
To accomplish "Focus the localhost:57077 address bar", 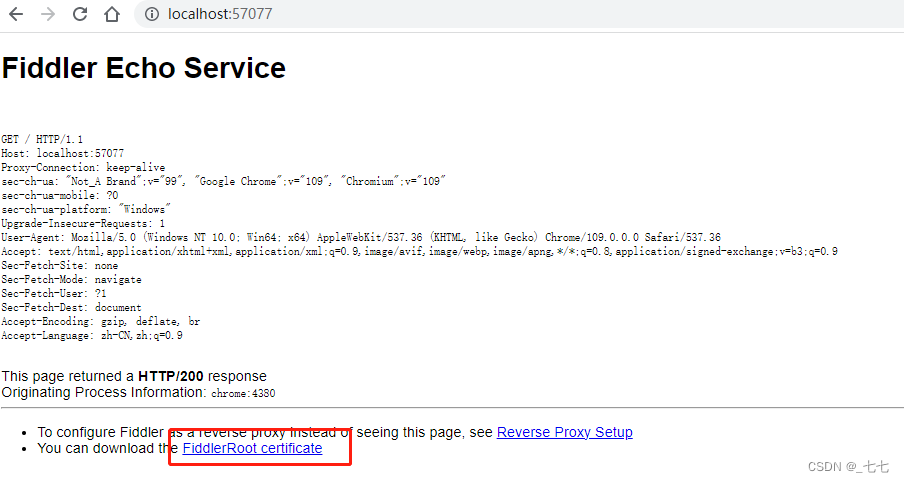I will click(519, 14).
